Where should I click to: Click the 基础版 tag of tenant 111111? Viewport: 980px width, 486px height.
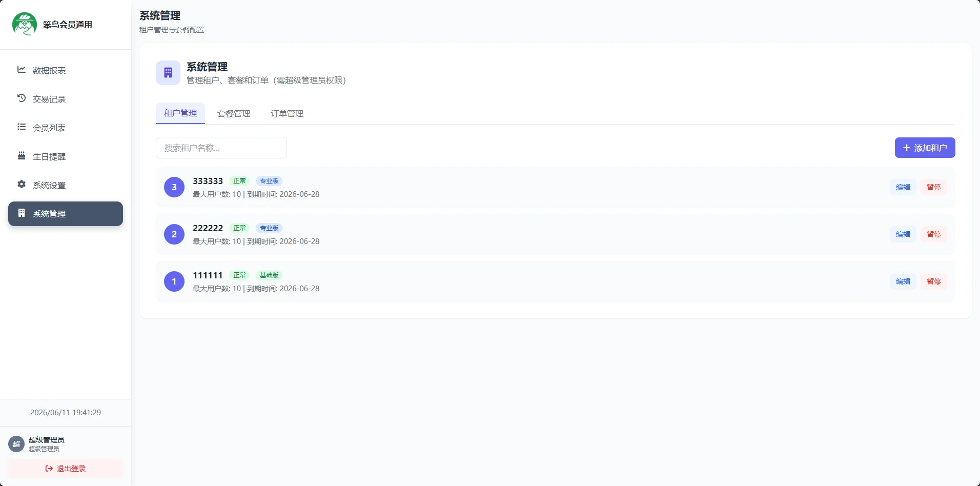(269, 275)
